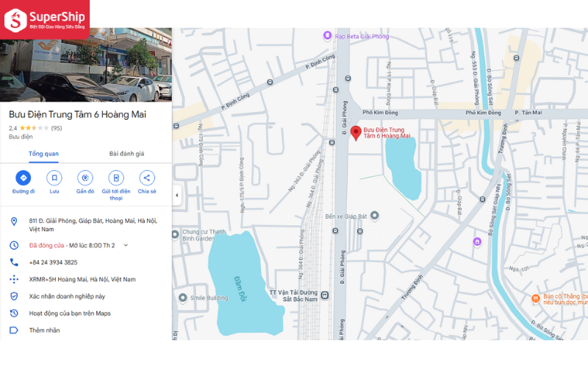The height and width of the screenshot is (368, 588).
Task: Click Đã đóng cửa status text
Action: click(46, 245)
